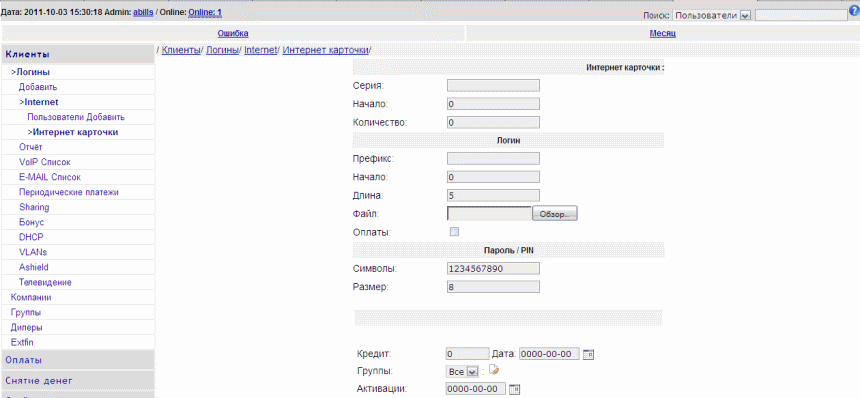Open the Online: 1 link

tap(205, 12)
